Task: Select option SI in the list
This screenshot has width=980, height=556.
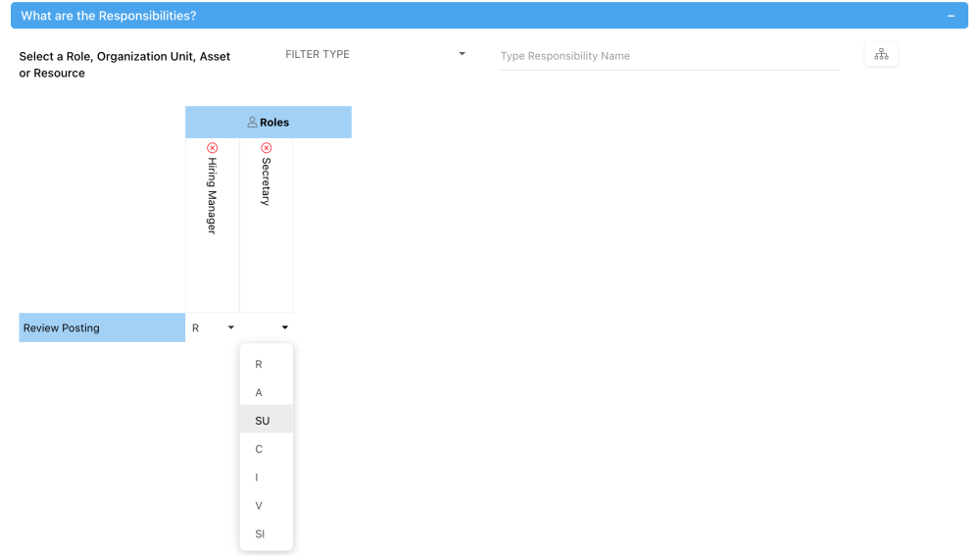Action: (x=267, y=533)
